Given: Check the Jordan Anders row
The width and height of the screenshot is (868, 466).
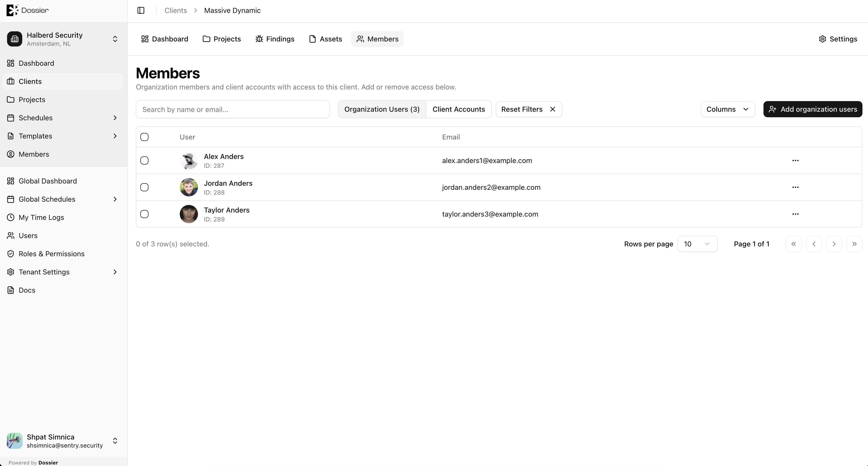Looking at the screenshot, I should tap(145, 187).
